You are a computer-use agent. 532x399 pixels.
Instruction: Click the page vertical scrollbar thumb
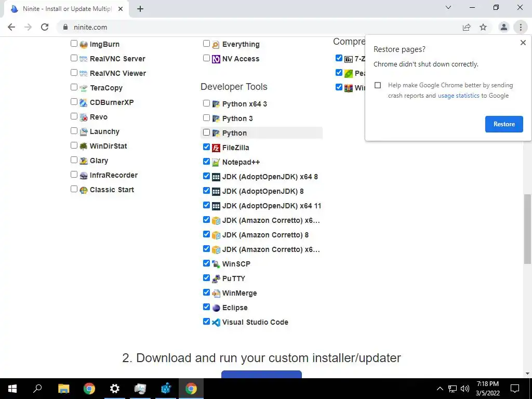coord(527,229)
